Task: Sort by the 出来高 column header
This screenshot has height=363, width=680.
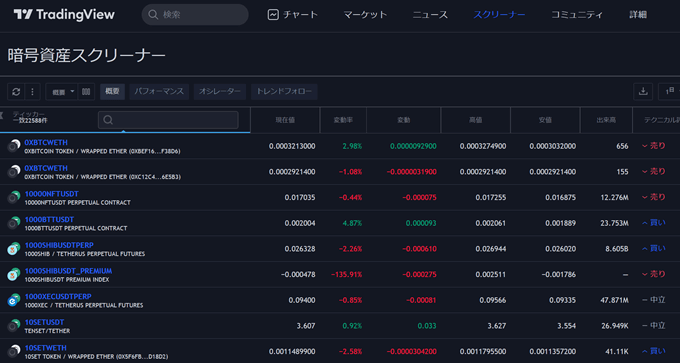Action: click(606, 120)
